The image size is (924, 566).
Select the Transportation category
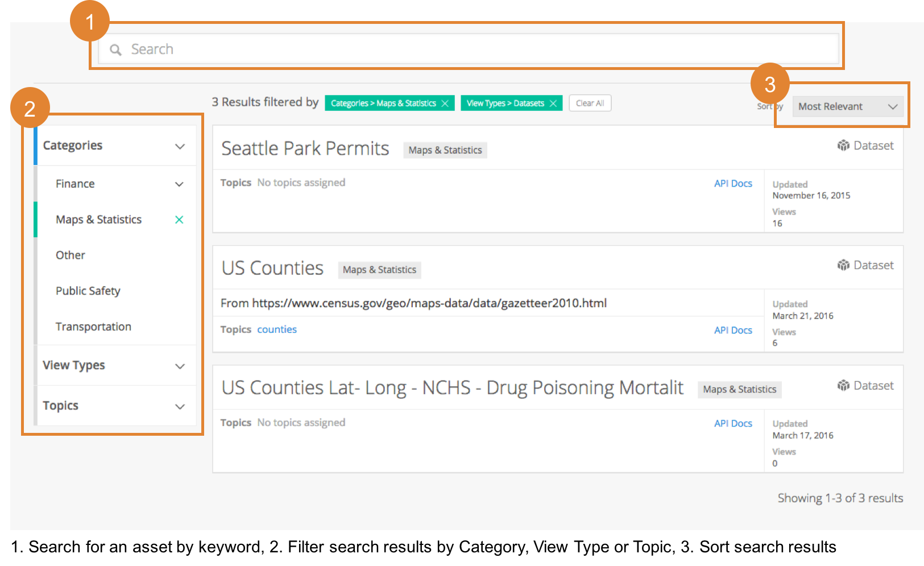click(93, 327)
